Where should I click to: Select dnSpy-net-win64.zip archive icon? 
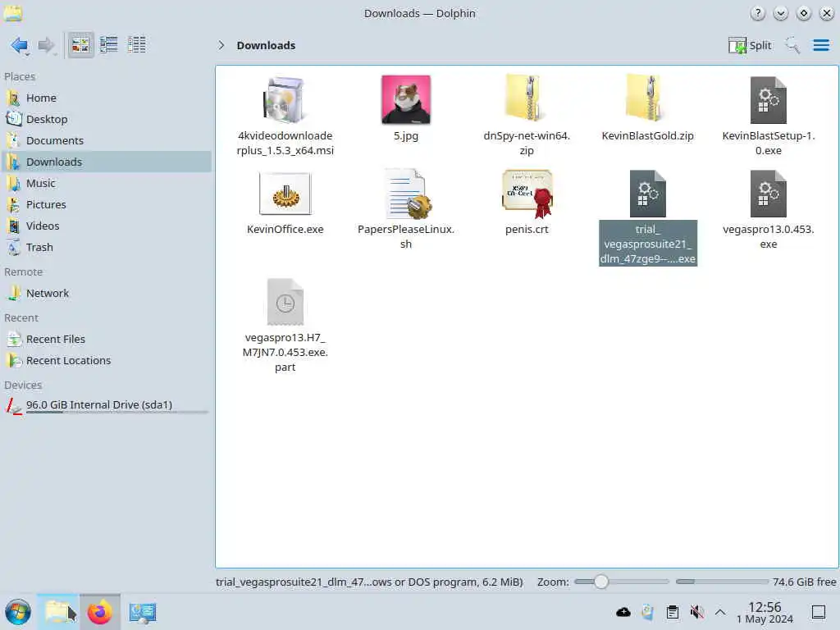click(526, 99)
